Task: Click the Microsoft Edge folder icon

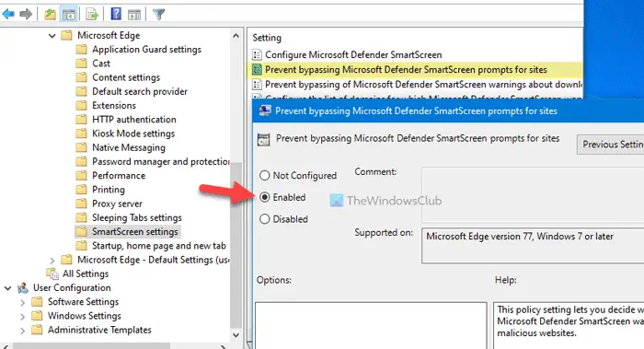Action: [66, 35]
